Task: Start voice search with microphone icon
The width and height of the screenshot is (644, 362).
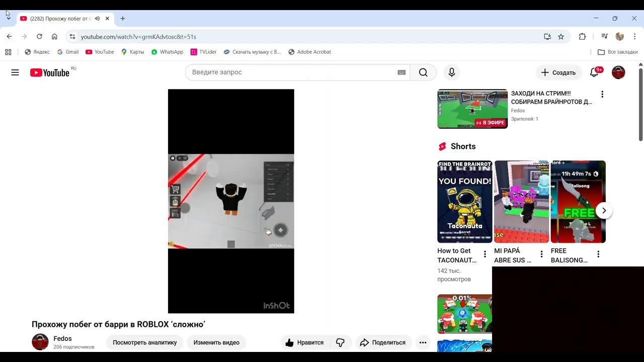Action: click(x=452, y=72)
